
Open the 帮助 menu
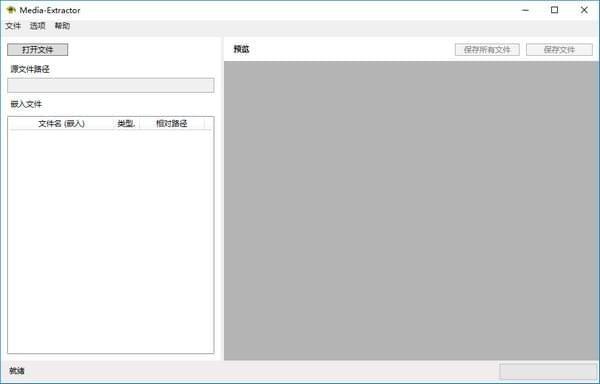tap(62, 26)
